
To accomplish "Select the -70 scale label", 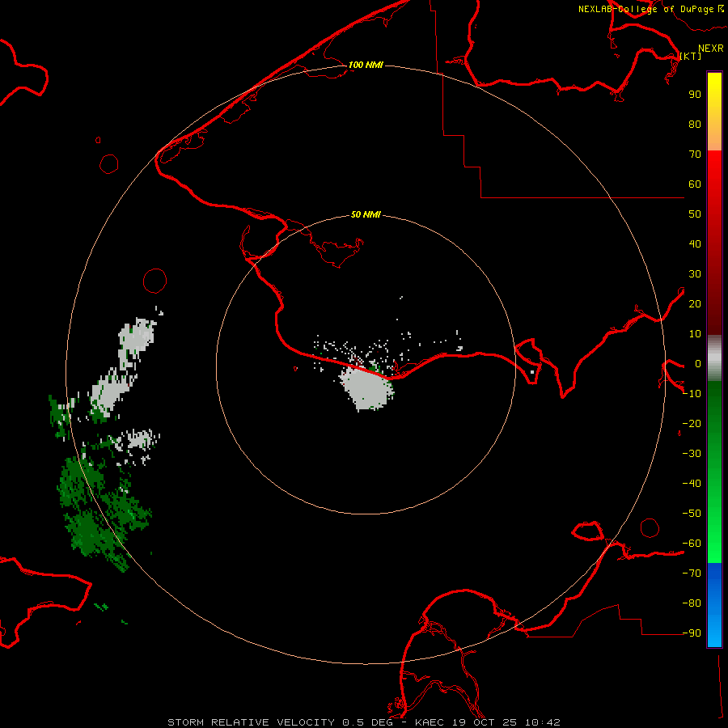I will 692,574.
